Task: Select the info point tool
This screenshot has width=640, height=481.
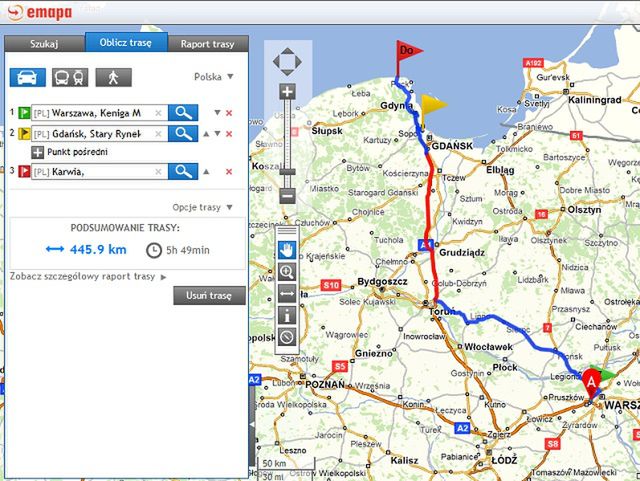Action: pos(287,315)
